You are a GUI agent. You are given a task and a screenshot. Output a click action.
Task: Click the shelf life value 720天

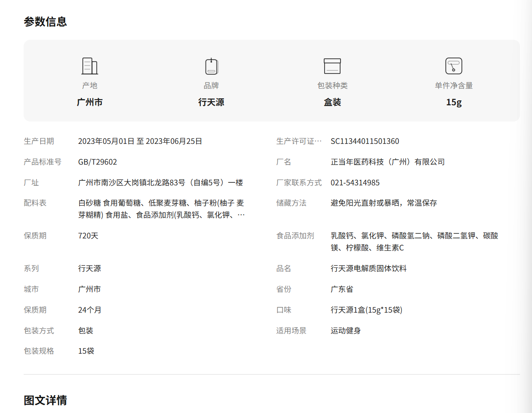pyautogui.click(x=88, y=236)
